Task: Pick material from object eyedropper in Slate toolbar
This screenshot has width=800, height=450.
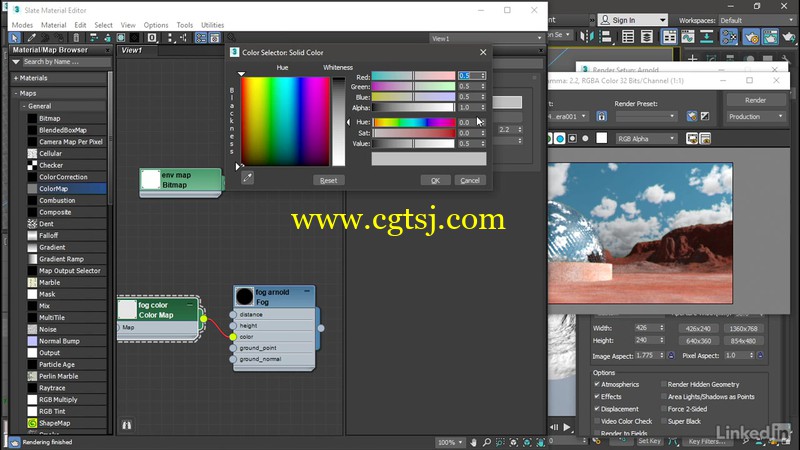Action: pyautogui.click(x=31, y=38)
